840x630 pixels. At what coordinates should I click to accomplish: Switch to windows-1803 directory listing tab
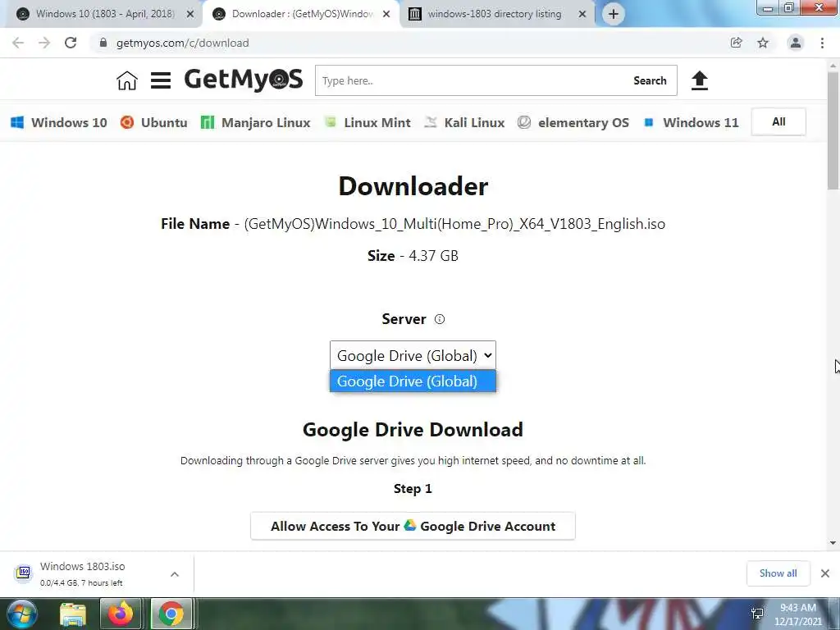pyautogui.click(x=495, y=14)
